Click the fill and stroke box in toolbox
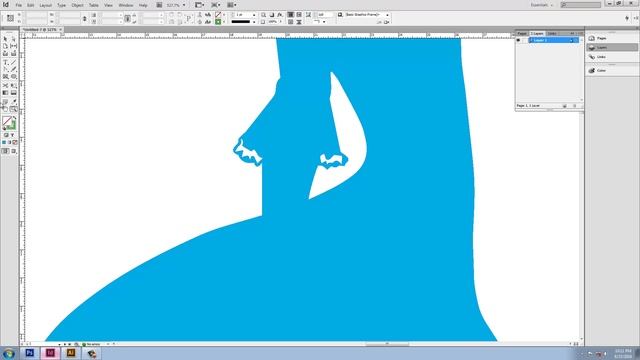Screen dimensions: 640x360 click(9, 123)
